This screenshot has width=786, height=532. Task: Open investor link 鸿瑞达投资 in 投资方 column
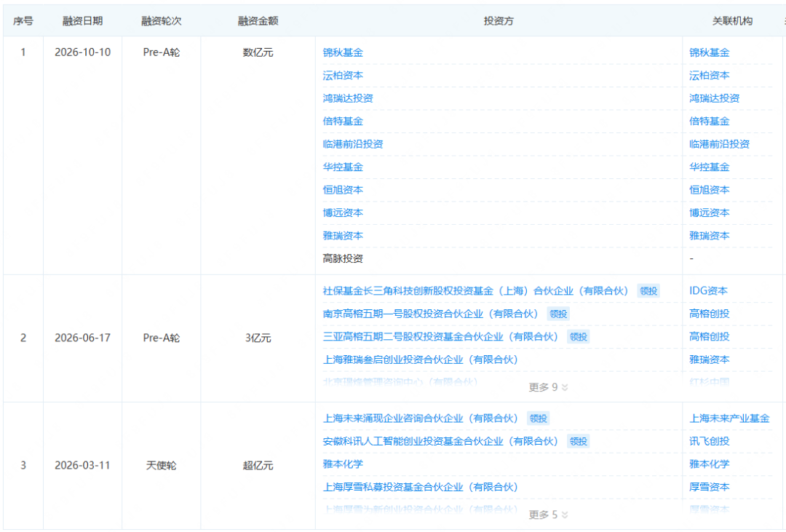pos(348,98)
